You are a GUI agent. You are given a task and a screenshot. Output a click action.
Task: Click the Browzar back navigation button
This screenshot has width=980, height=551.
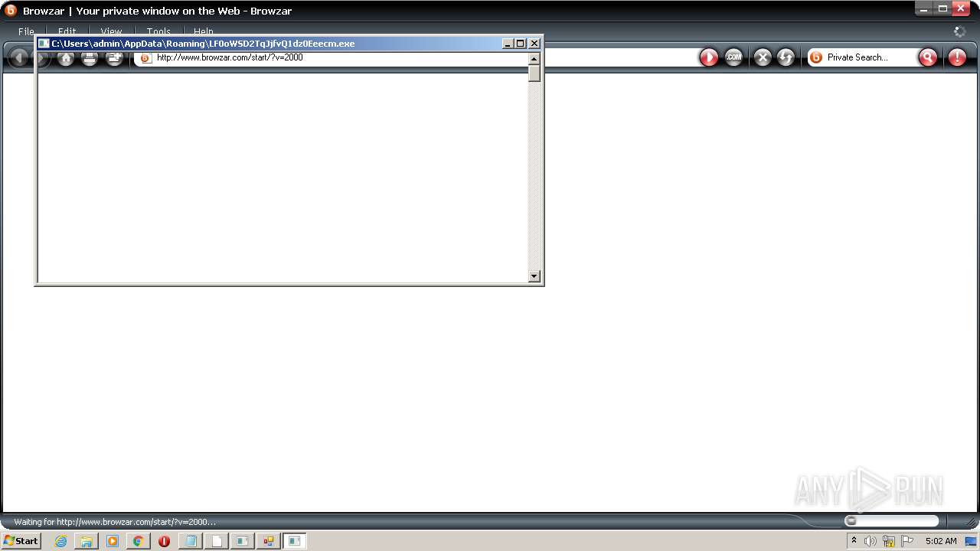click(19, 57)
